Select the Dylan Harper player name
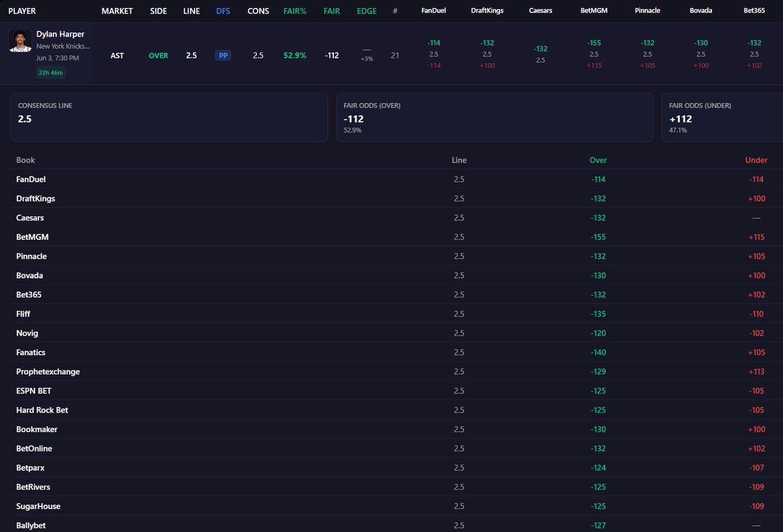 tap(60, 34)
